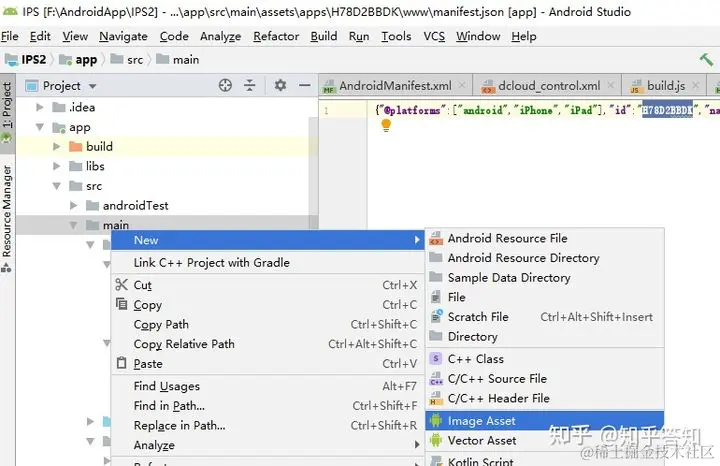720x466 pixels.
Task: Click the highlighted New menu item
Action: tap(267, 240)
